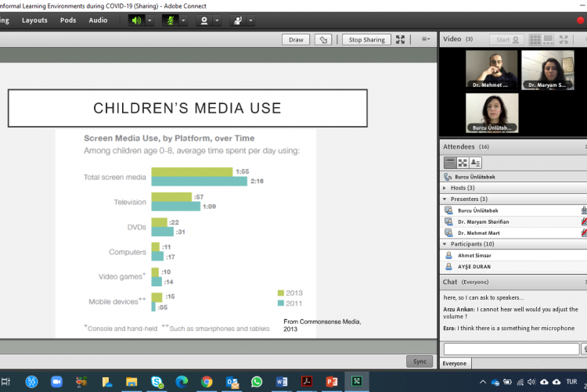Toggle the speaker audio icon
The width and height of the screenshot is (587, 392).
137,20
